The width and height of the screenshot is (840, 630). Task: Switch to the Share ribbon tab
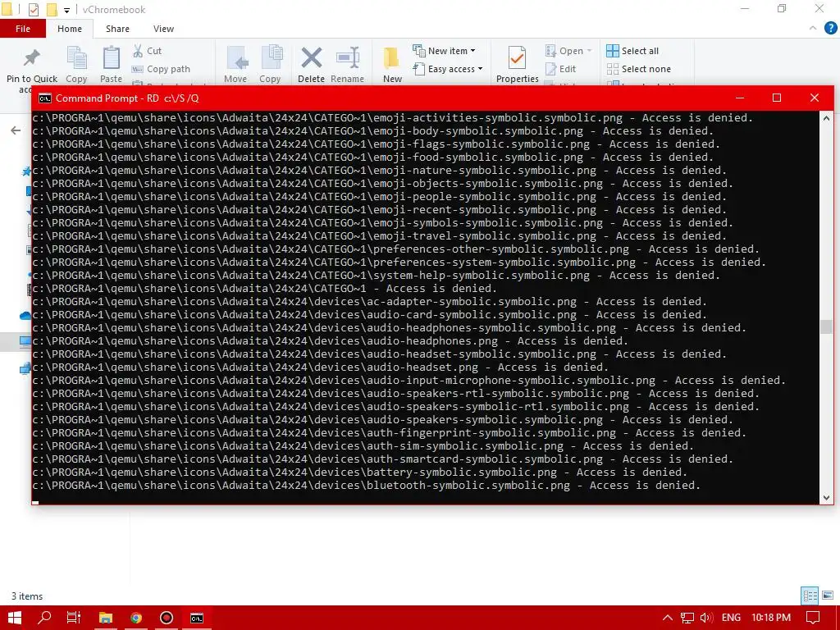pos(117,29)
